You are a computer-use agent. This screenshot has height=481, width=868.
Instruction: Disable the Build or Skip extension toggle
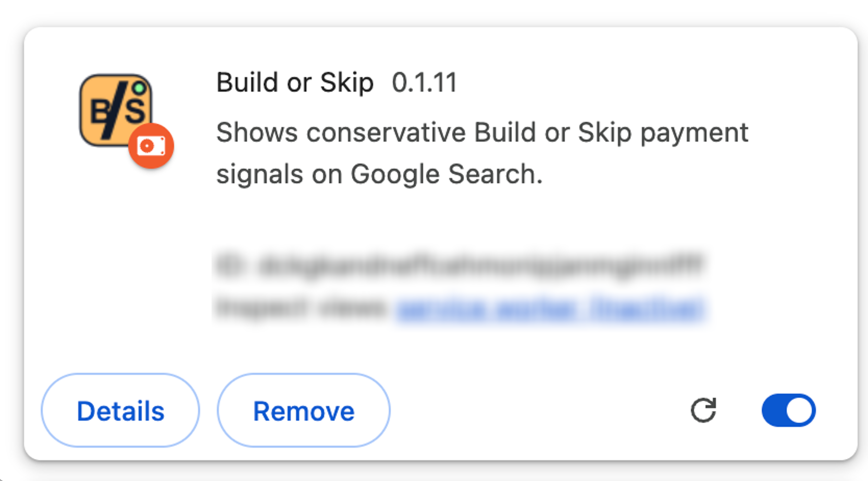point(788,410)
